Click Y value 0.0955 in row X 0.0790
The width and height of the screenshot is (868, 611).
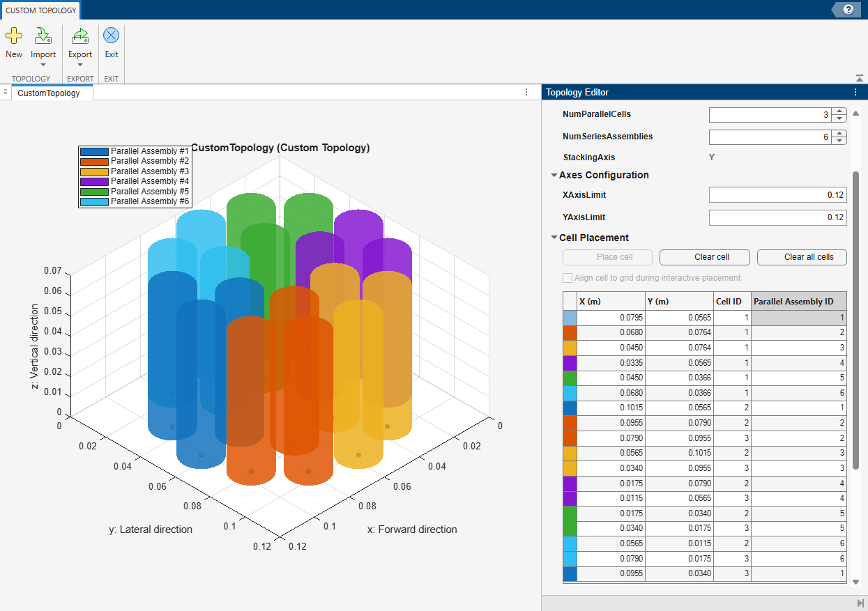680,438
